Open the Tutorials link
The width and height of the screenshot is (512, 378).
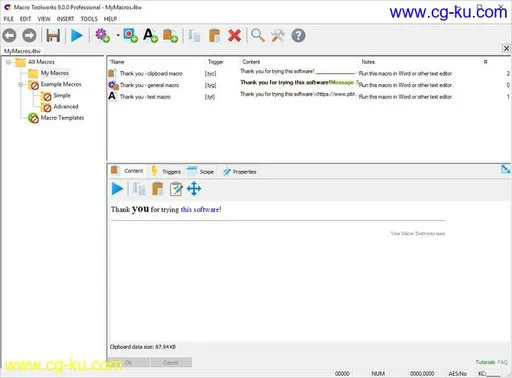[485, 362]
